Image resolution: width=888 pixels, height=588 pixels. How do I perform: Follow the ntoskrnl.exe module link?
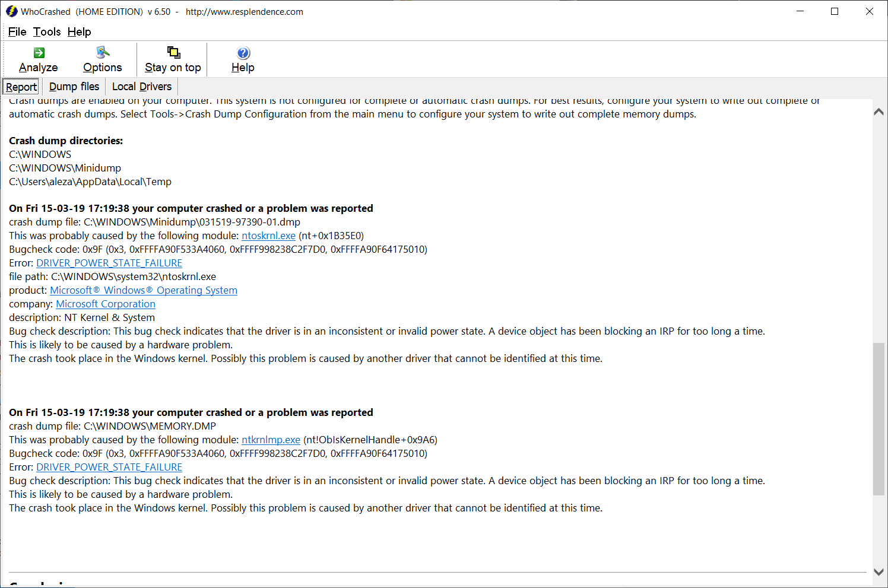(x=268, y=236)
